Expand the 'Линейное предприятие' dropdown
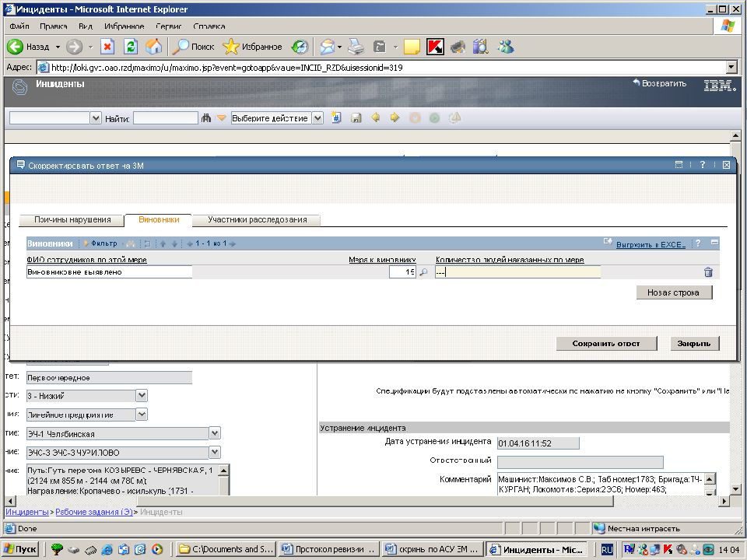The image size is (747, 560). coord(142,415)
